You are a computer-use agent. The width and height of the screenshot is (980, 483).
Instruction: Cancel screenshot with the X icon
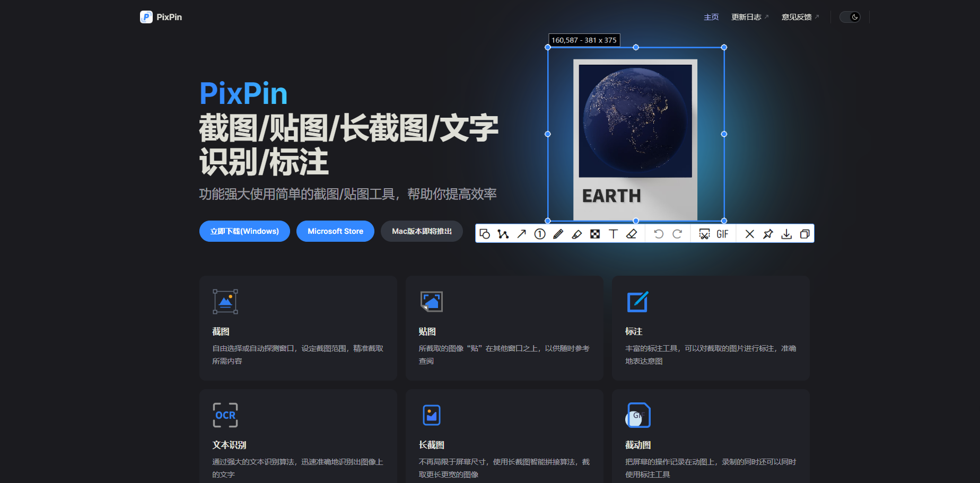tap(750, 234)
